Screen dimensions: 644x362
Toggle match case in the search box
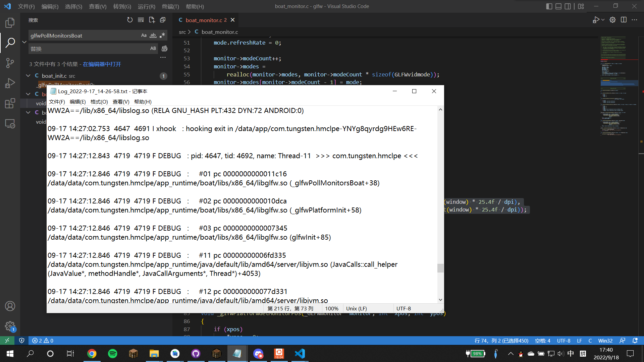click(x=144, y=35)
